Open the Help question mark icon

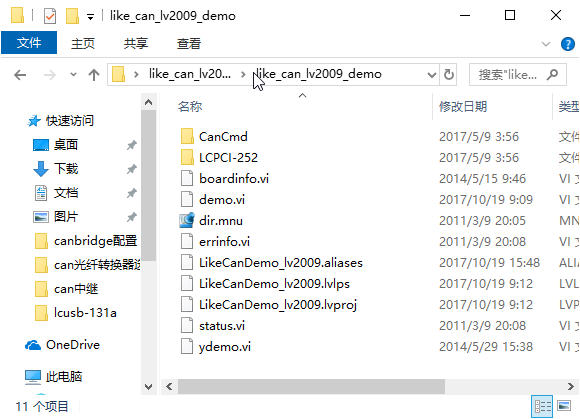[x=568, y=44]
